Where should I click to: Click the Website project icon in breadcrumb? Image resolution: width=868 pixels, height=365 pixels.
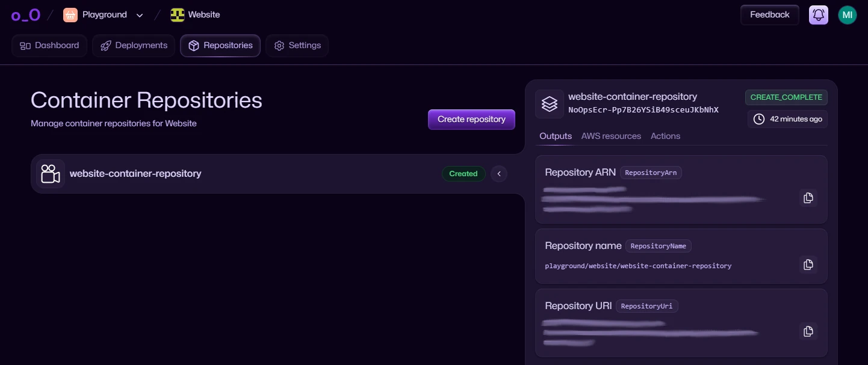[177, 15]
